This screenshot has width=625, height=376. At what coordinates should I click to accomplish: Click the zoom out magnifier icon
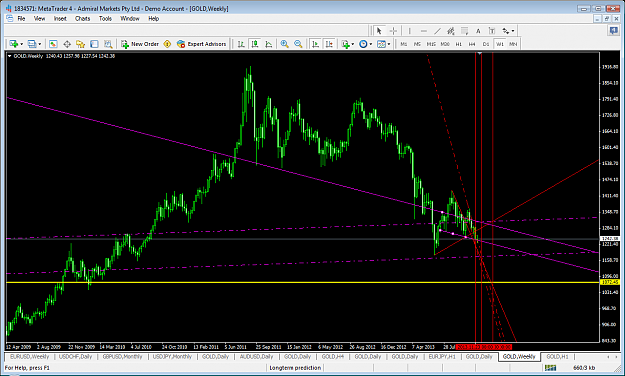click(x=298, y=44)
